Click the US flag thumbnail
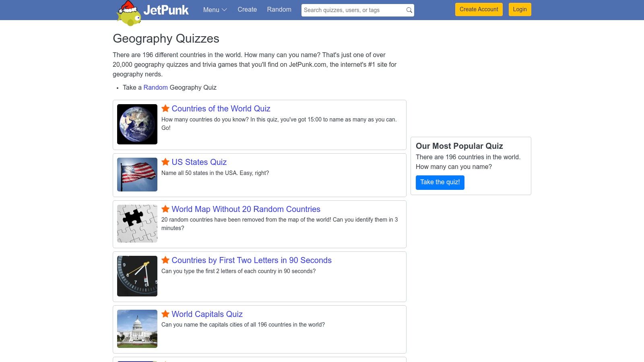This screenshot has height=362, width=644. click(x=137, y=175)
